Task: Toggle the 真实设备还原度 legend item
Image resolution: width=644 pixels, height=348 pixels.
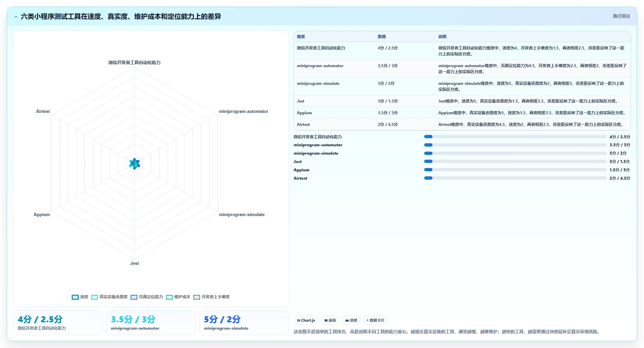Action: point(109,297)
